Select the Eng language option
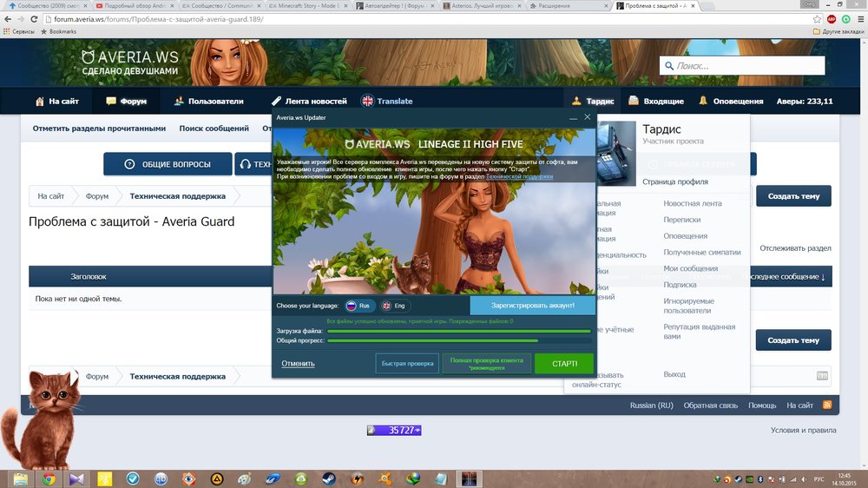Viewport: 868px width, 488px height. 395,306
